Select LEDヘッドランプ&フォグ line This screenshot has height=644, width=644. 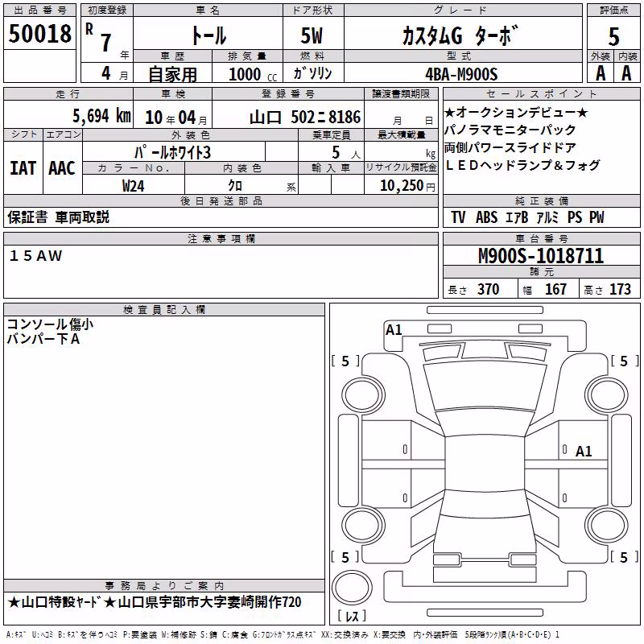coord(522,165)
